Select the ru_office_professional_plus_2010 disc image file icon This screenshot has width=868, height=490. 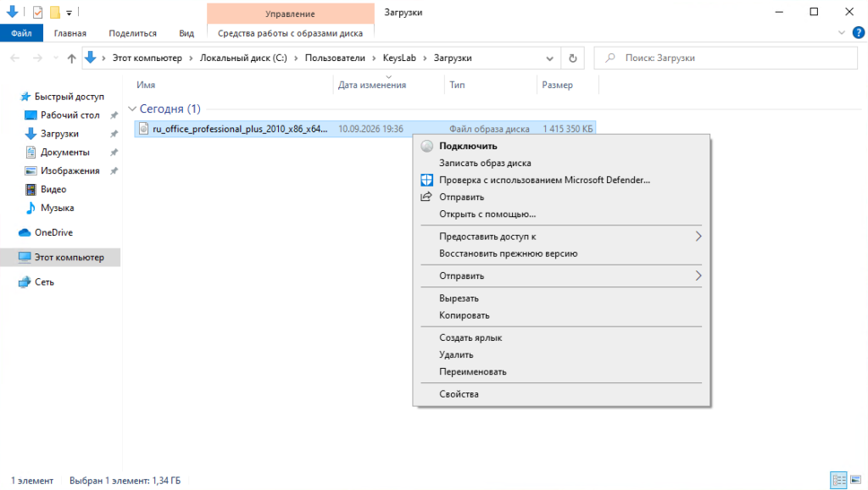pos(143,129)
